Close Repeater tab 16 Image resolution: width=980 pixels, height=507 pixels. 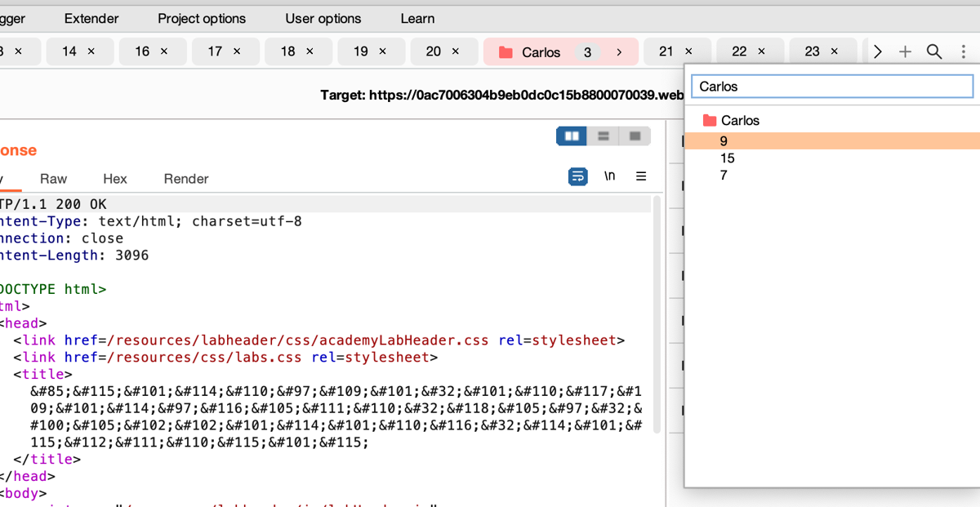point(163,51)
